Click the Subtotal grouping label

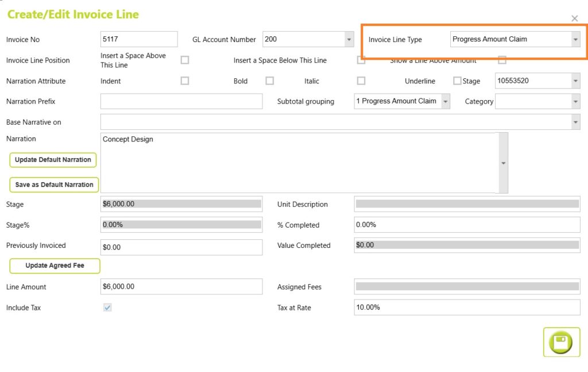coord(305,102)
